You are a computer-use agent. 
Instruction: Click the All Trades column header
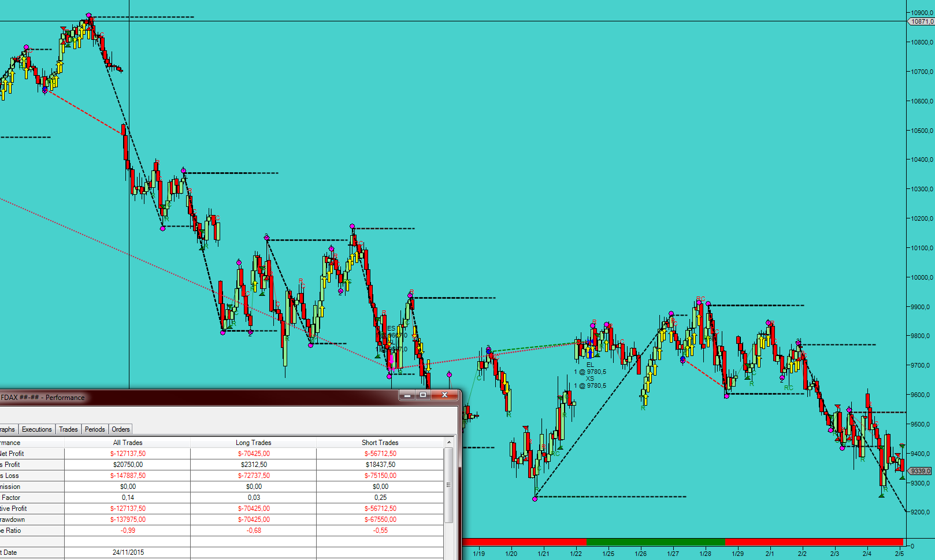[128, 443]
